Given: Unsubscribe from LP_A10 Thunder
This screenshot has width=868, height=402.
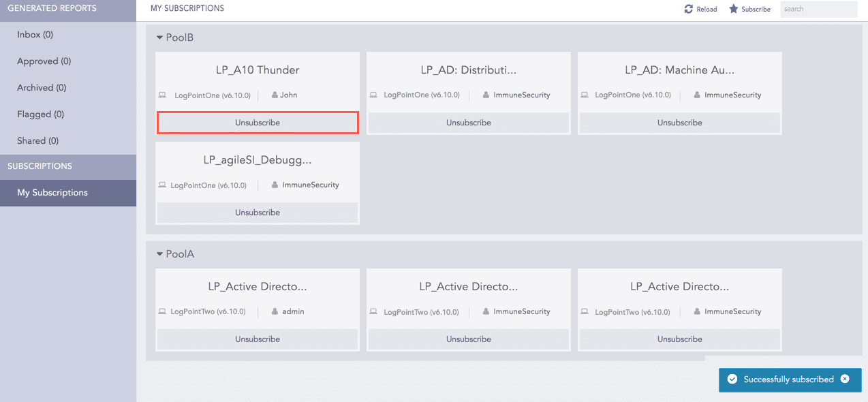Looking at the screenshot, I should tap(258, 123).
